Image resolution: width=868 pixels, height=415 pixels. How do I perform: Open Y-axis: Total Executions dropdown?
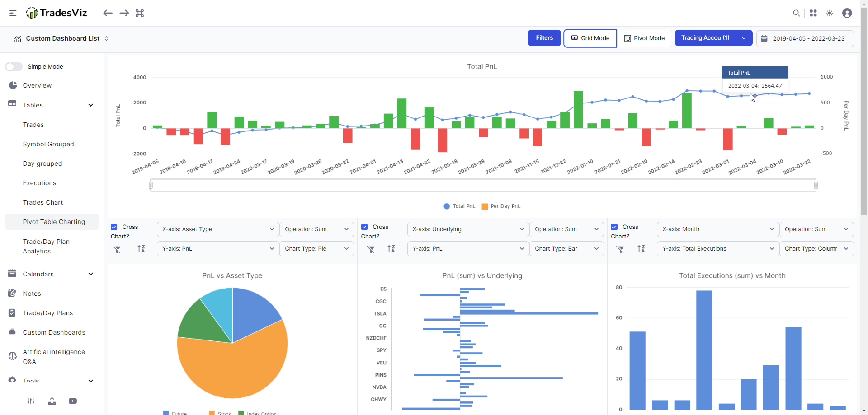tap(718, 249)
